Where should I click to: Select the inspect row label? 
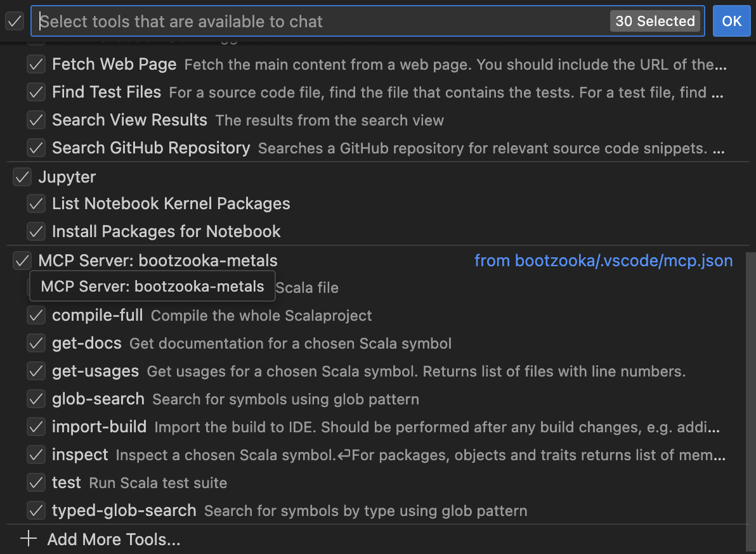tap(80, 455)
